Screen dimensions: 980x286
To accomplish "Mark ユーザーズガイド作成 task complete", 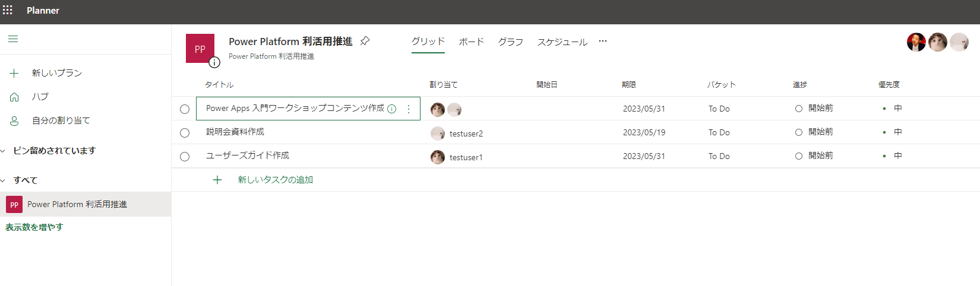I will click(x=185, y=157).
